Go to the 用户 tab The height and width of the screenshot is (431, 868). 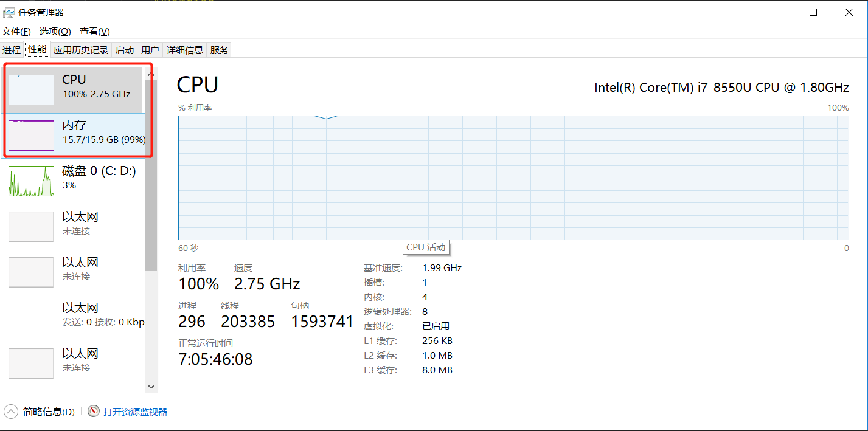point(150,50)
